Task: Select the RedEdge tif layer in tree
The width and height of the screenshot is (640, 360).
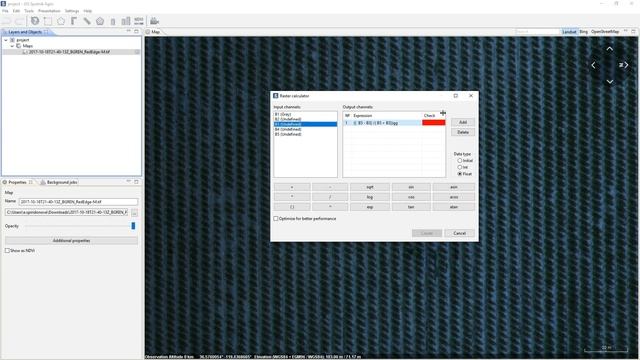Action: [69, 52]
